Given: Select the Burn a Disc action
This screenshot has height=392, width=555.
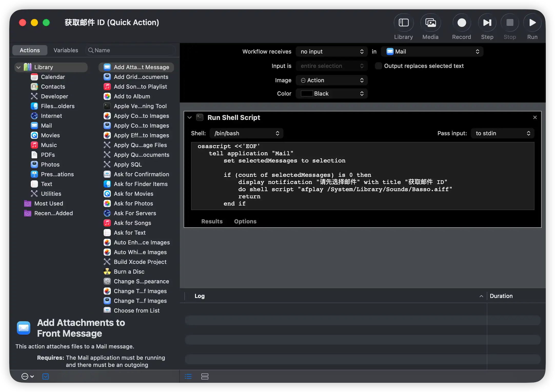Looking at the screenshot, I should (x=129, y=272).
